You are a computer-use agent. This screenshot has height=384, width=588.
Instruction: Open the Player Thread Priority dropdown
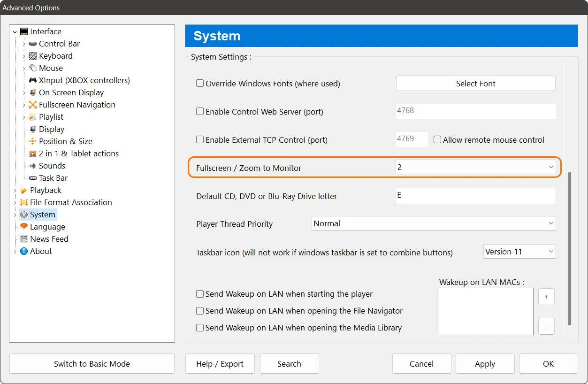[x=434, y=223]
